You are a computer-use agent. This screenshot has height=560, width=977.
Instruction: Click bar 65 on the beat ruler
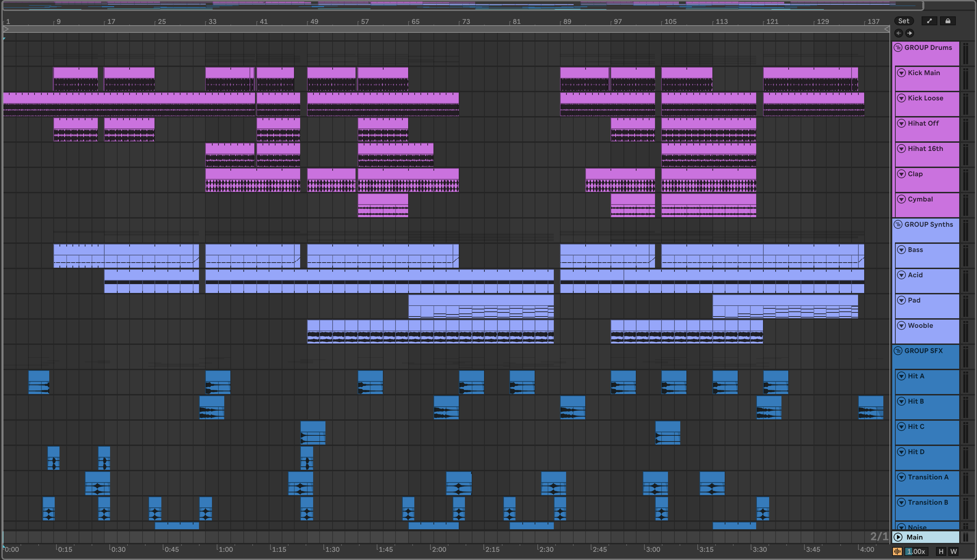tap(415, 22)
